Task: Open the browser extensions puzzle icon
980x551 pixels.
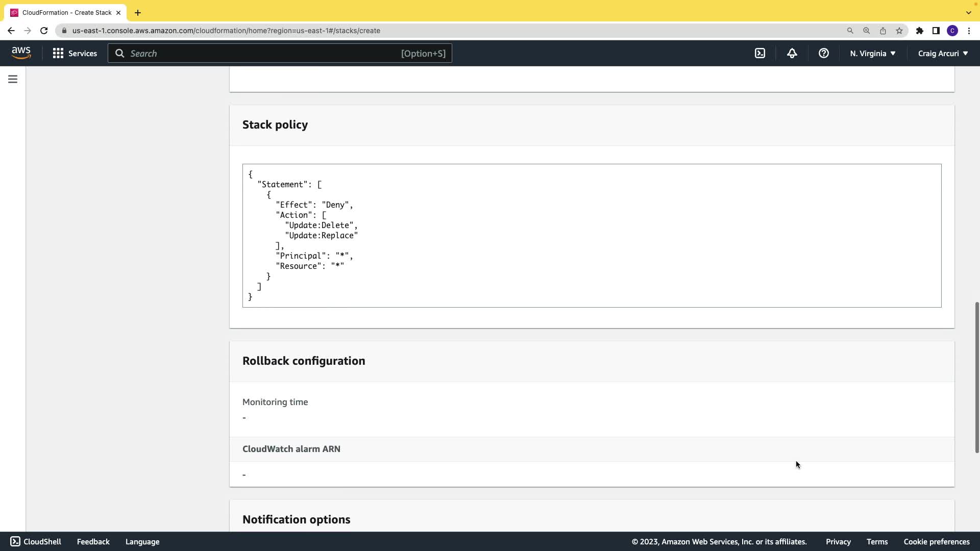Action: coord(919,31)
